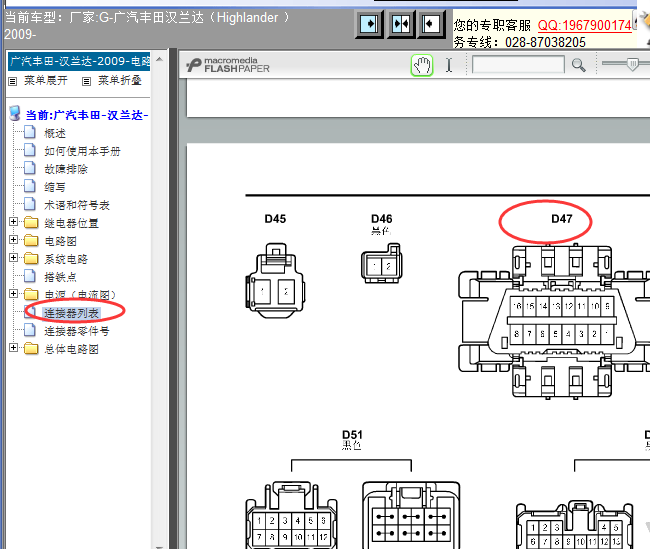Screen dimensions: 650x549
Task: Select the 继电器位置 folder label
Action: click(x=72, y=223)
